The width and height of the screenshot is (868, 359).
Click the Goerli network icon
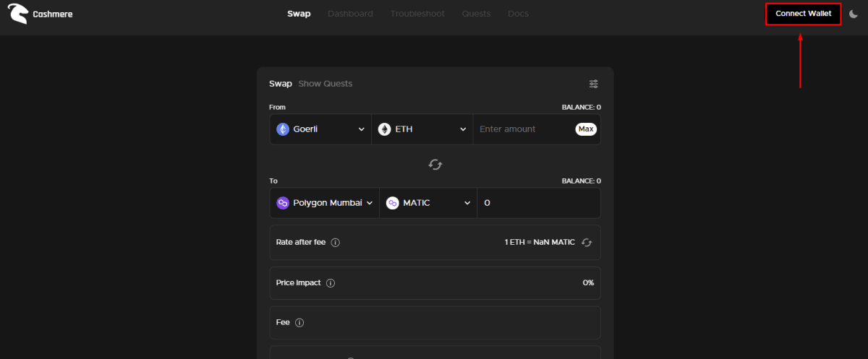[x=283, y=129]
